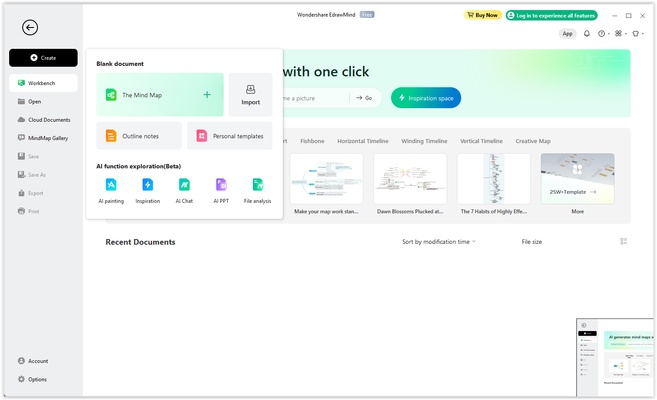Open notifications bell icon

(x=587, y=34)
